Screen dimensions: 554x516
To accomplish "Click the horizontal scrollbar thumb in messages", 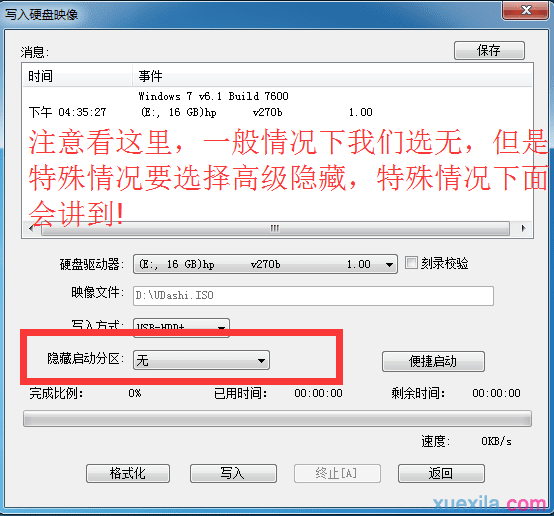I will pyautogui.click(x=275, y=228).
